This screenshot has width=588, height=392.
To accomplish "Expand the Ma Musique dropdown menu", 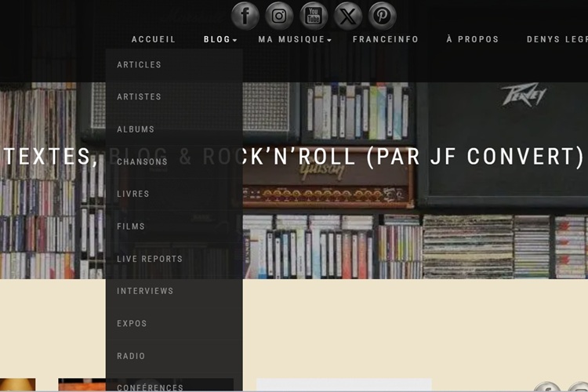I will click(295, 39).
